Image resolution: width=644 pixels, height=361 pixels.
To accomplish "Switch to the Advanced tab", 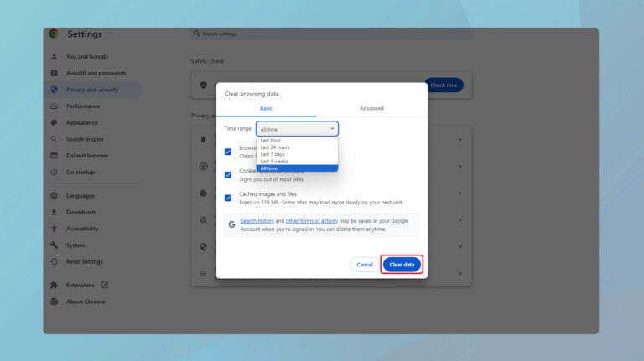I will [371, 108].
